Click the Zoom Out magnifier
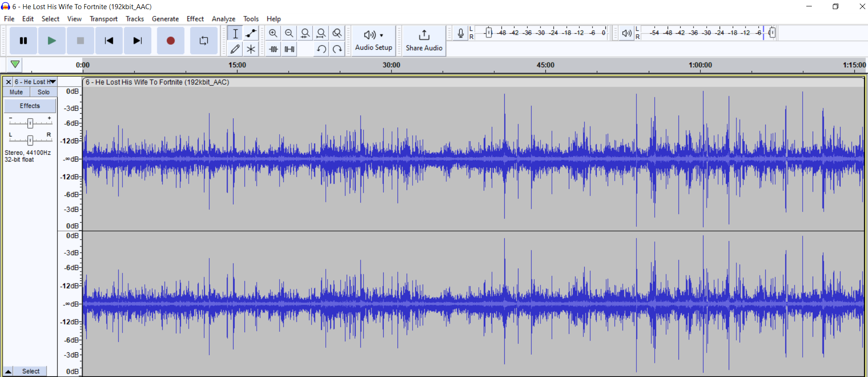The image size is (868, 377). pos(289,33)
